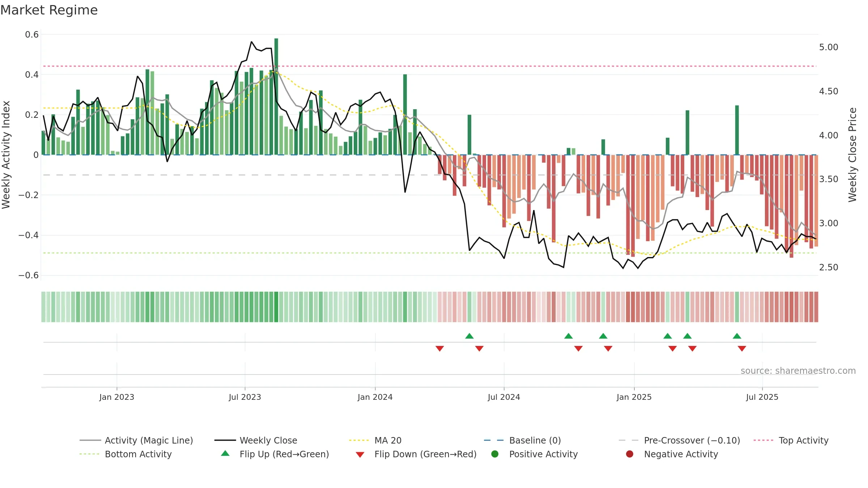Click the first green flip-up marker before Jul 2024
This screenshot has height=488, width=868.
coord(469,336)
